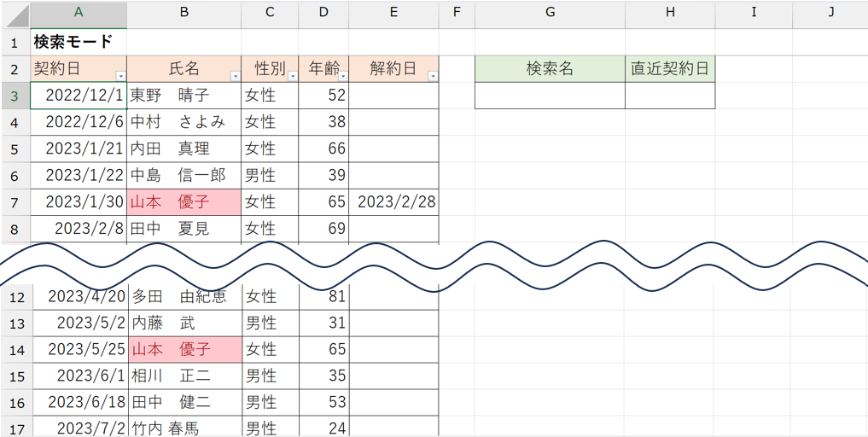
Task: Open the 契約日 filter dropdown
Action: click(120, 77)
